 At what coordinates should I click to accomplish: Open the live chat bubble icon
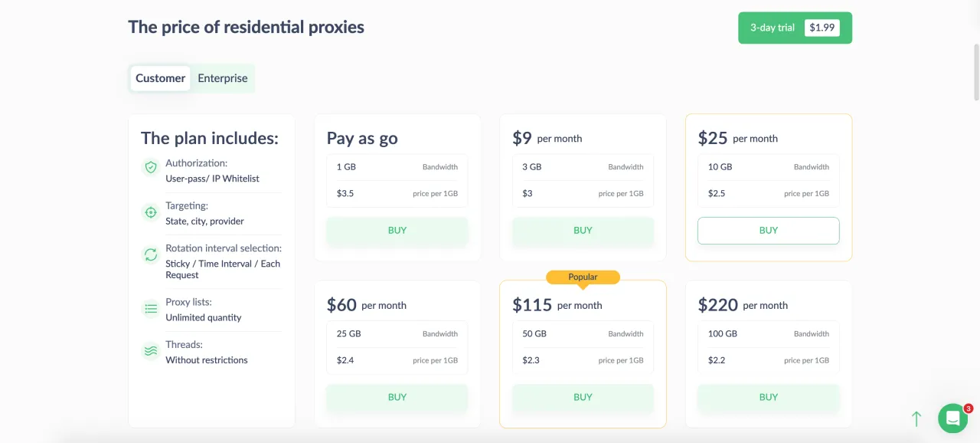(x=952, y=418)
